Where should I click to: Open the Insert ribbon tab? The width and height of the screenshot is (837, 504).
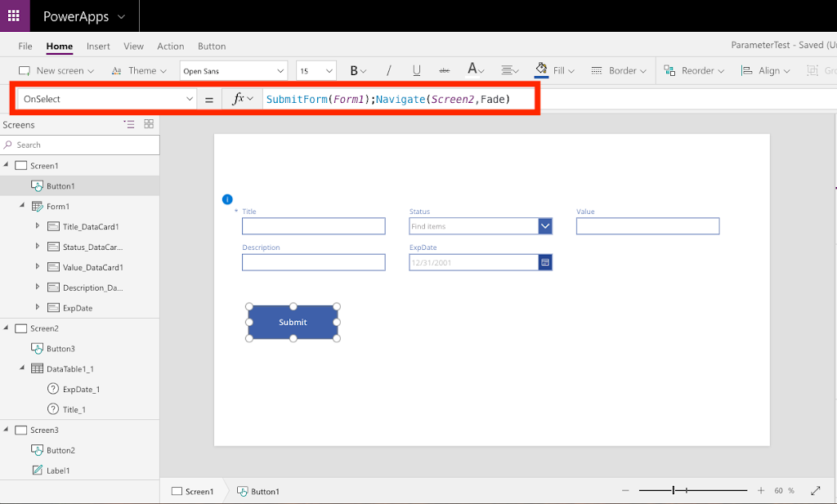(x=98, y=47)
